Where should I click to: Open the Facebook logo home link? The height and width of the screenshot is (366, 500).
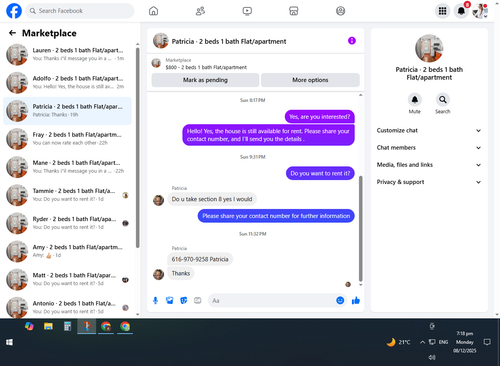pos(14,11)
